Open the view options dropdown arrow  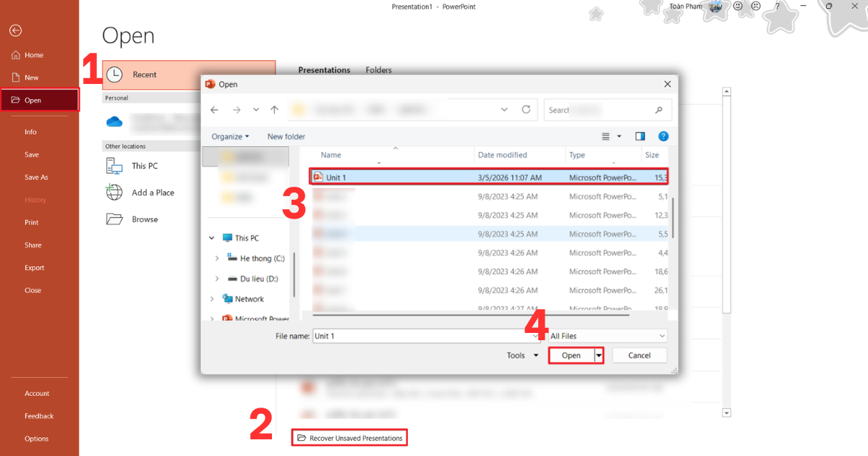click(618, 136)
